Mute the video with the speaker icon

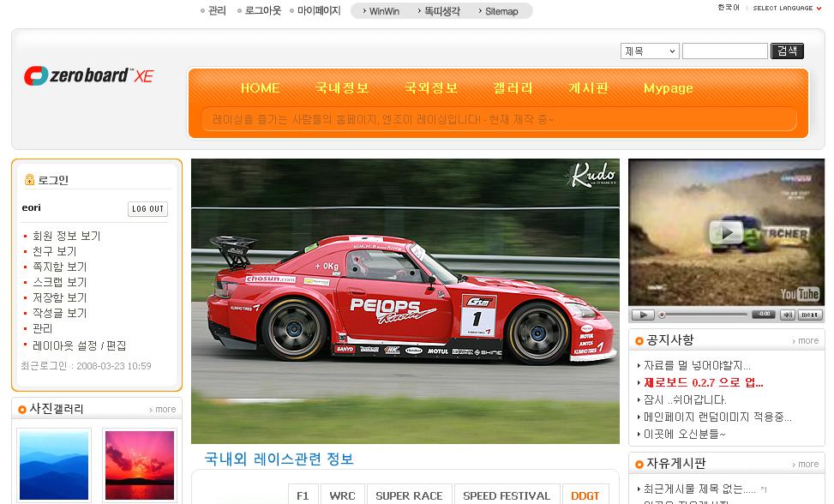point(787,315)
